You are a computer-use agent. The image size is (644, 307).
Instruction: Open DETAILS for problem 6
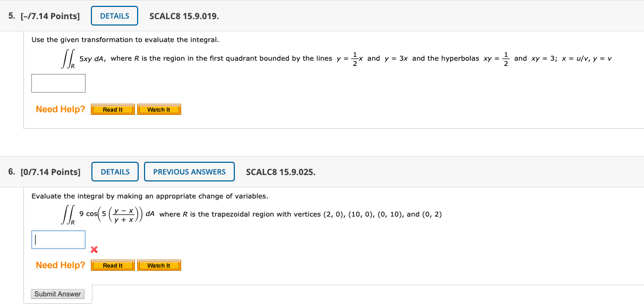[115, 171]
